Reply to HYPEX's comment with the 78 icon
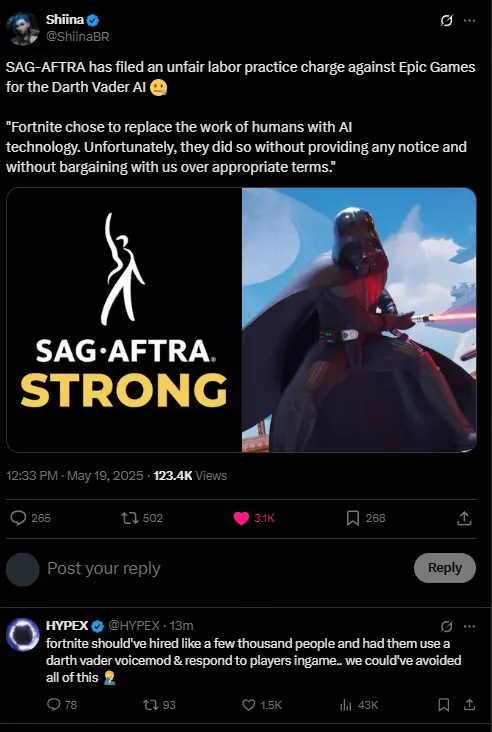 [54, 704]
